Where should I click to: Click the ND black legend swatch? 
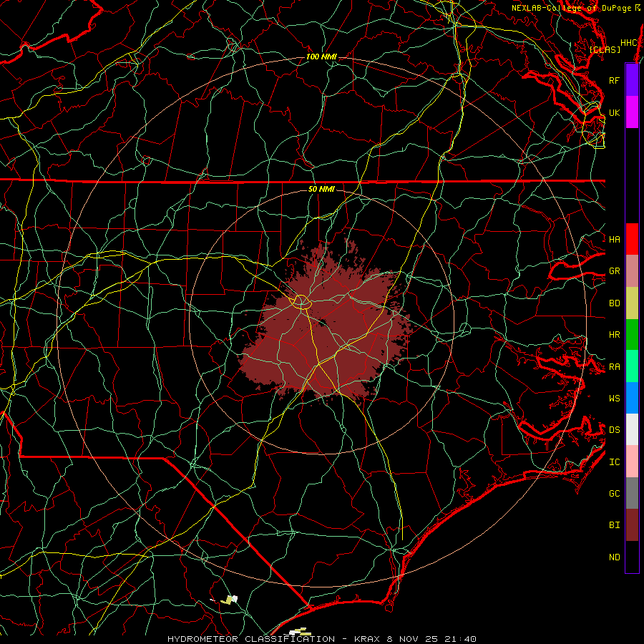point(632,557)
